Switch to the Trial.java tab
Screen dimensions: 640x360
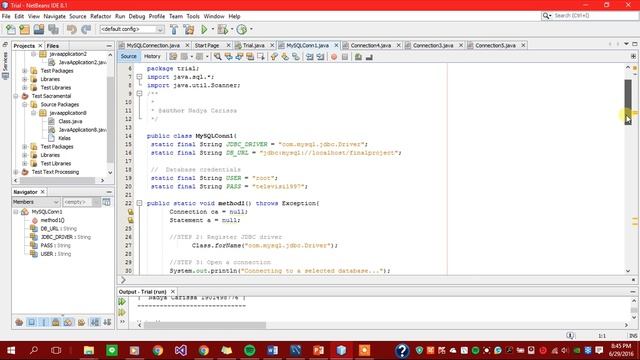(253, 45)
